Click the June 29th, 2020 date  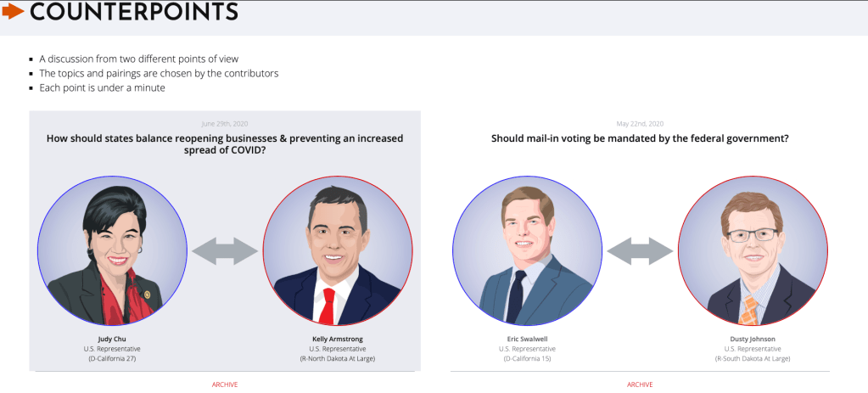(x=225, y=124)
